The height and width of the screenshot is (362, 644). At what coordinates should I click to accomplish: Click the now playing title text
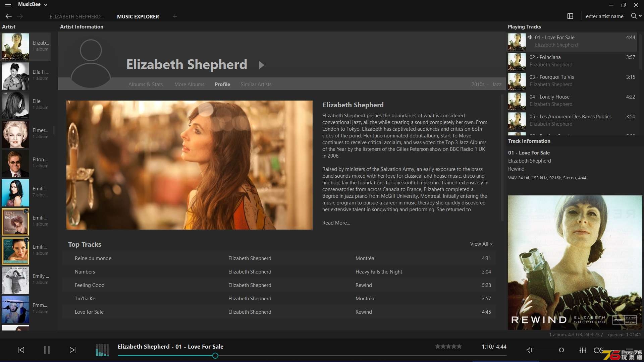pyautogui.click(x=170, y=347)
